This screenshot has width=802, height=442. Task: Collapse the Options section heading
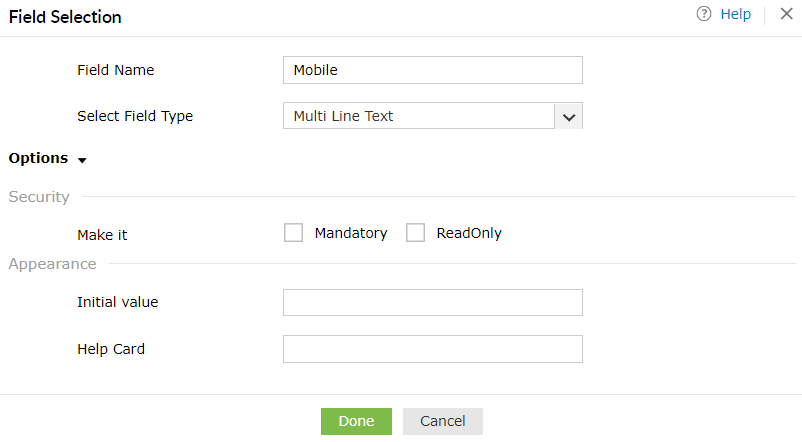coord(38,158)
